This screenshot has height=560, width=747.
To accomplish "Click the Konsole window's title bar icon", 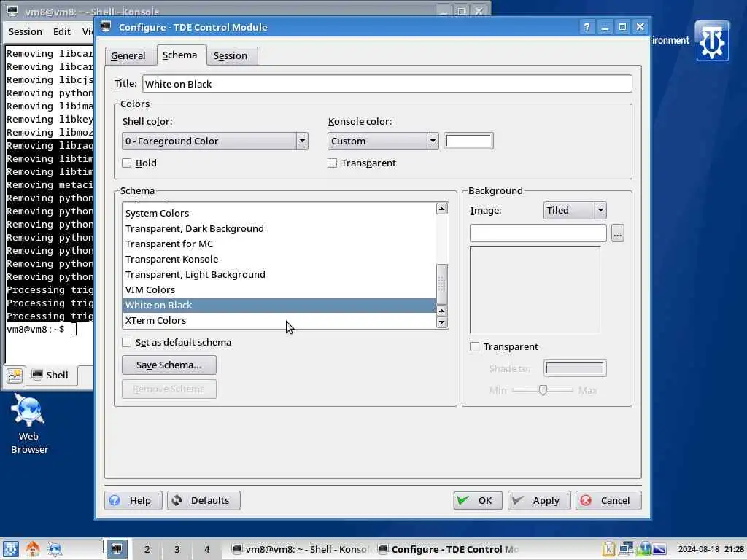I will coord(12,10).
